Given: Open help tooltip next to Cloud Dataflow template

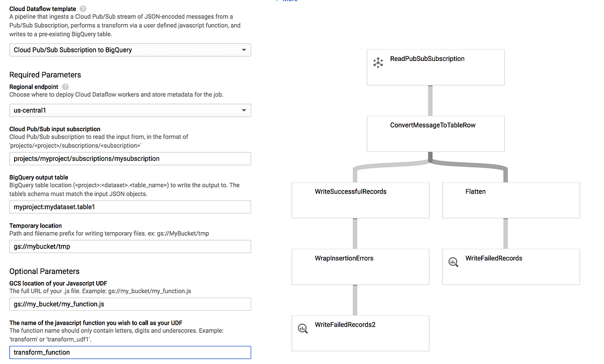Looking at the screenshot, I should click(x=83, y=9).
